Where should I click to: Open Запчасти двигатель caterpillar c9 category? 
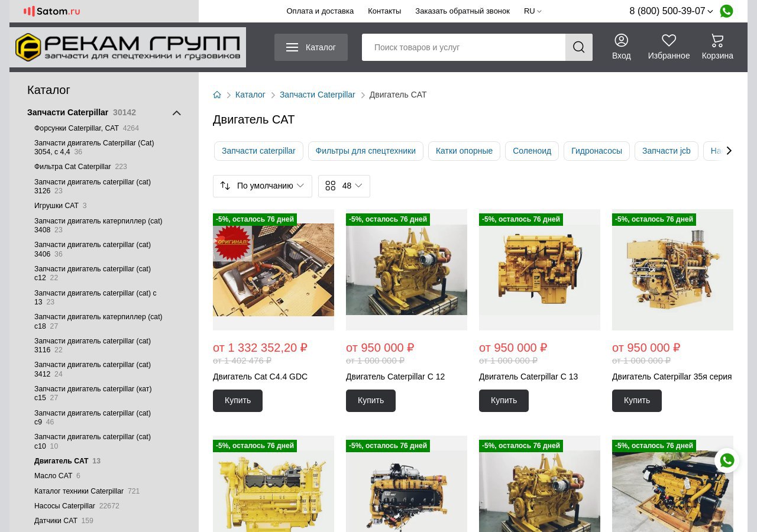[92, 417]
